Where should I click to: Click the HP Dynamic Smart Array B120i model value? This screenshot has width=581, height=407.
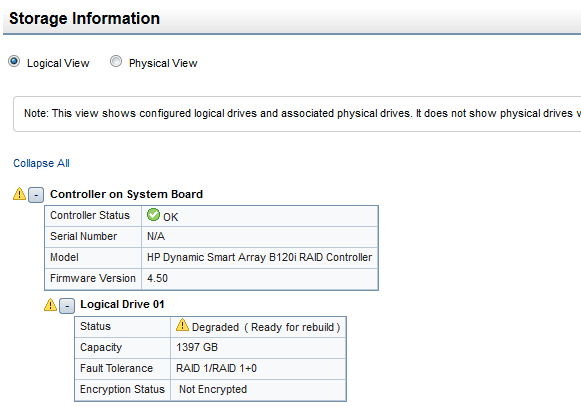tap(259, 257)
